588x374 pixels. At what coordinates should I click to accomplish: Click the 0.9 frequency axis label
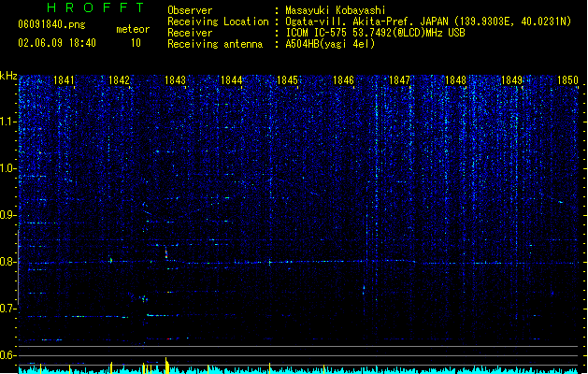(x=7, y=215)
